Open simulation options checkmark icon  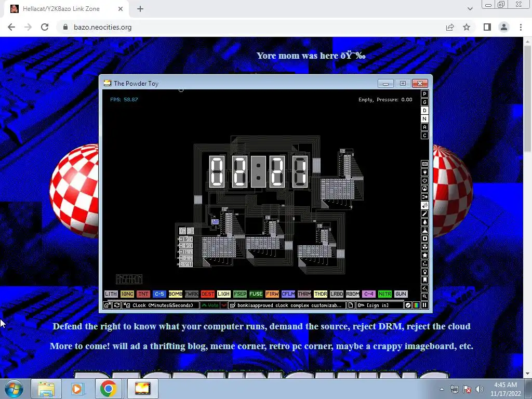tap(408, 305)
